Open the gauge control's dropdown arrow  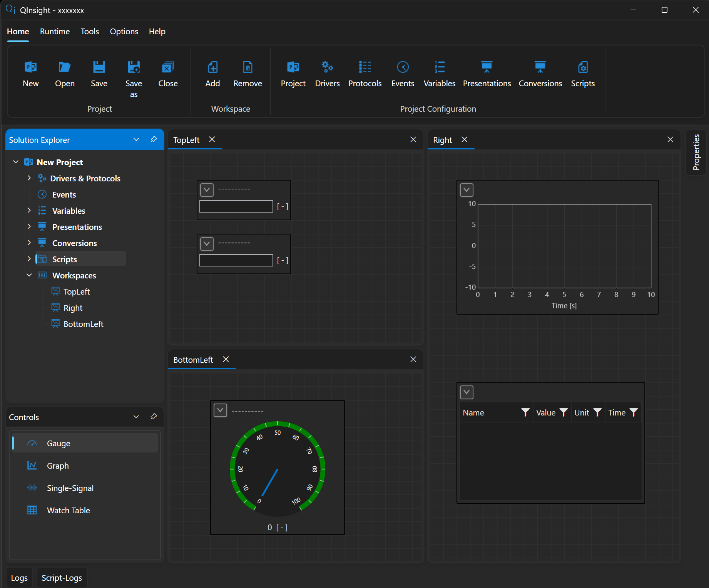(x=221, y=410)
